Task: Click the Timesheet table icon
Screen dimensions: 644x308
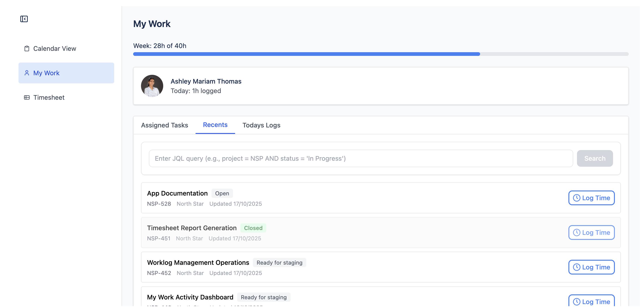Action: click(x=27, y=97)
